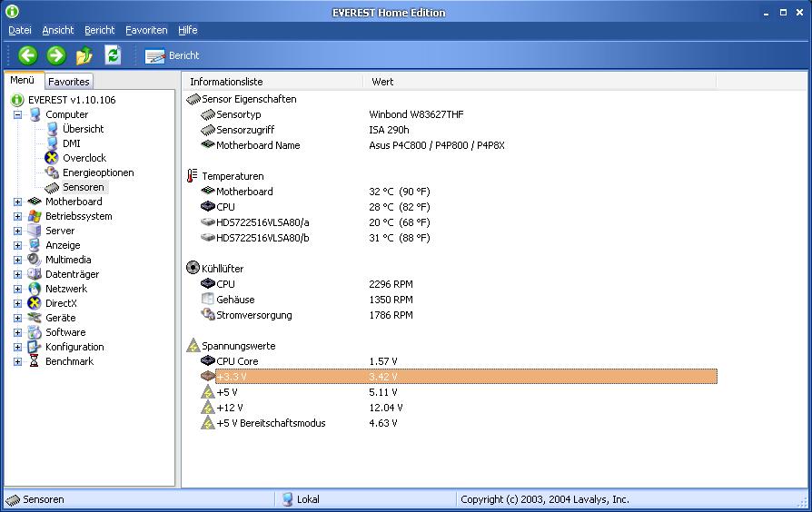
Task: Click the Overclock icon in tree
Action: [x=51, y=158]
